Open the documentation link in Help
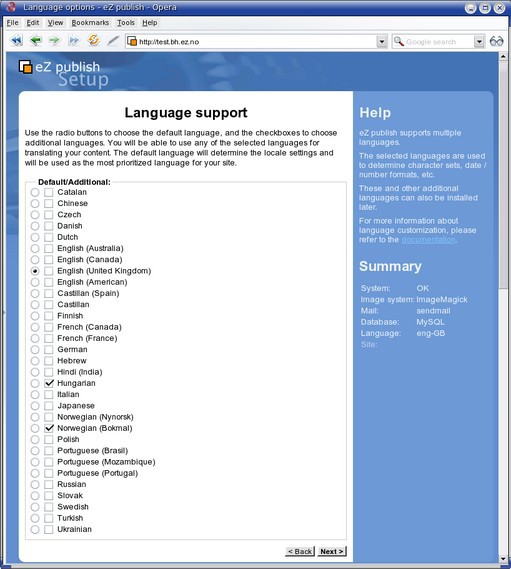Image resolution: width=511 pixels, height=569 pixels. [428, 240]
